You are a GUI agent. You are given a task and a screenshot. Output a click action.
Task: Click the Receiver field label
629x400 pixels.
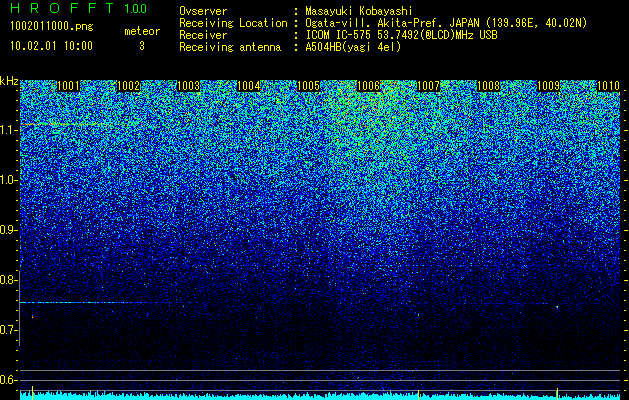tap(203, 35)
